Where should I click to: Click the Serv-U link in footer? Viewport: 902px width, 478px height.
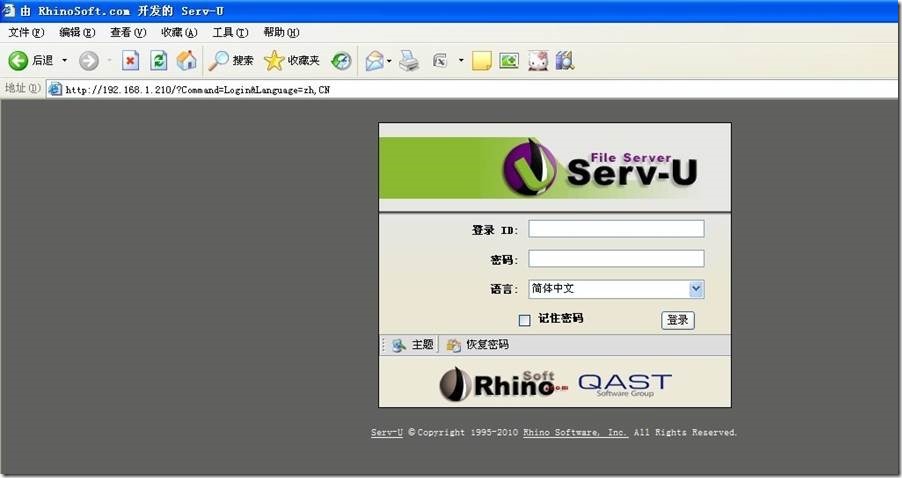point(387,433)
